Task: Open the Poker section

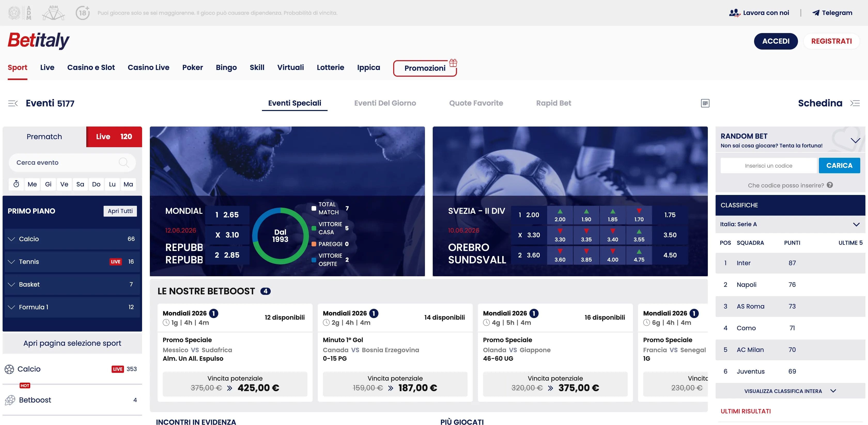Action: (192, 67)
